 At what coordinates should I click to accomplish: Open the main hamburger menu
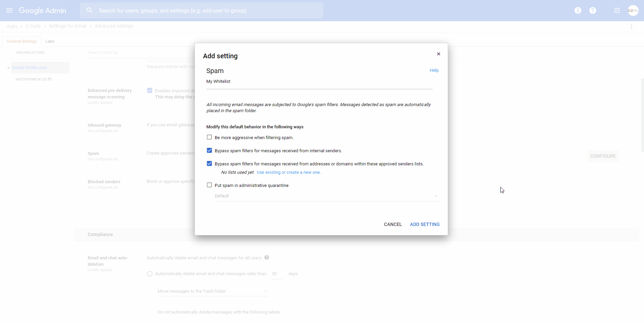(9, 10)
